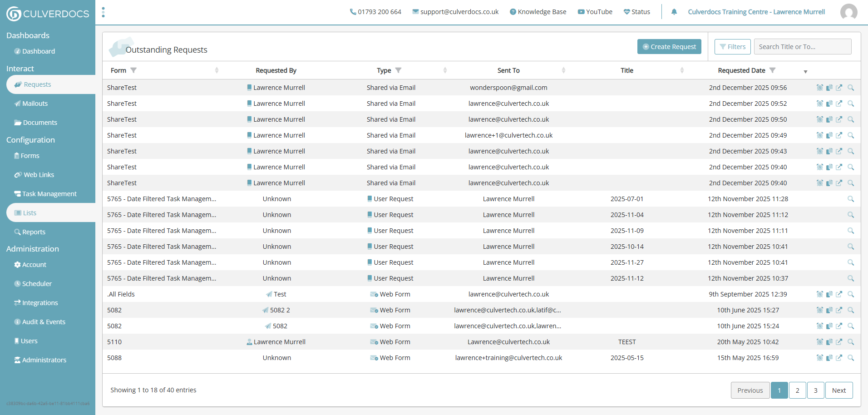Toggle sort order on the Requested Date column
This screenshot has height=415, width=868.
pos(805,71)
